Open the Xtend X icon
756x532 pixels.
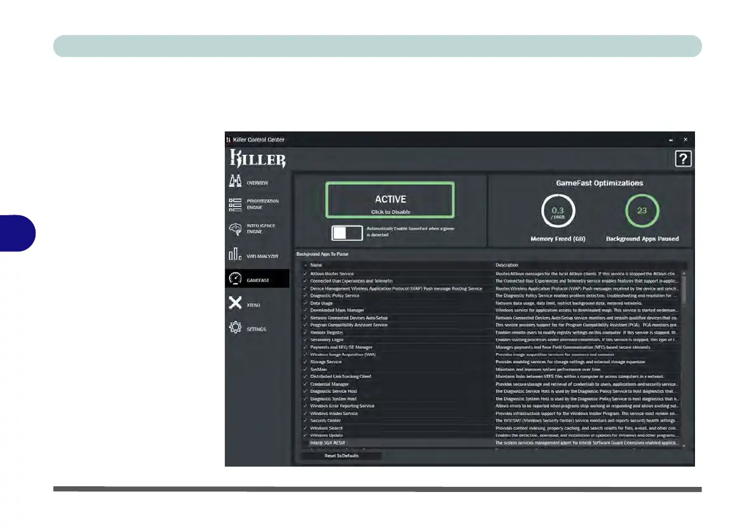(235, 303)
